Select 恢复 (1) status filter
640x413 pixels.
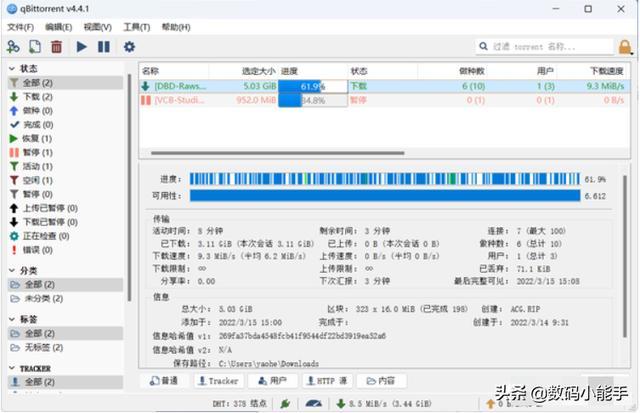pyautogui.click(x=65, y=138)
